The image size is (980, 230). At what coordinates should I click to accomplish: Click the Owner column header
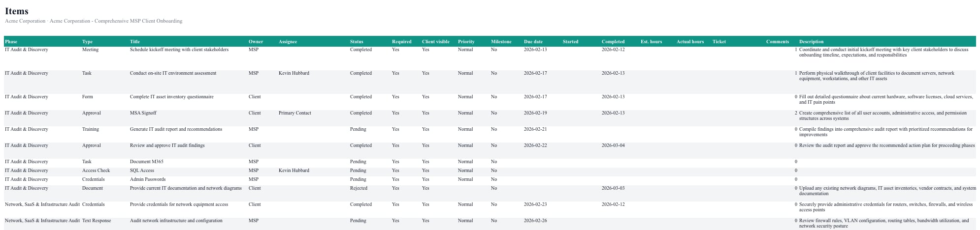[256, 42]
